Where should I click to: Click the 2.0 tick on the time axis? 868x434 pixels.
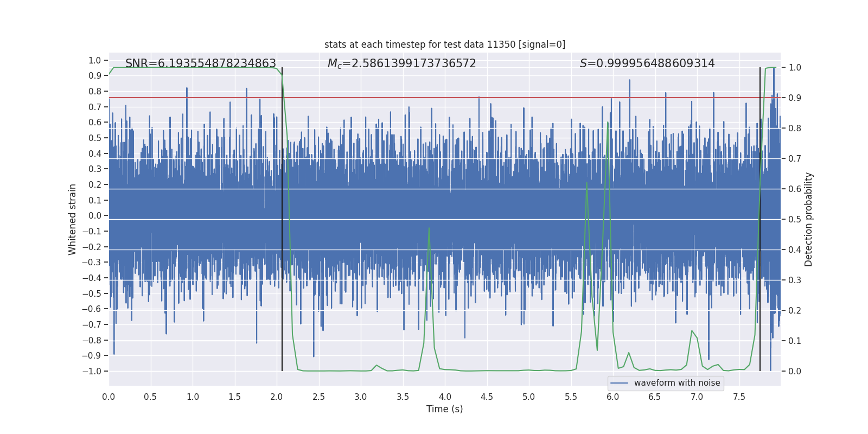pyautogui.click(x=277, y=397)
